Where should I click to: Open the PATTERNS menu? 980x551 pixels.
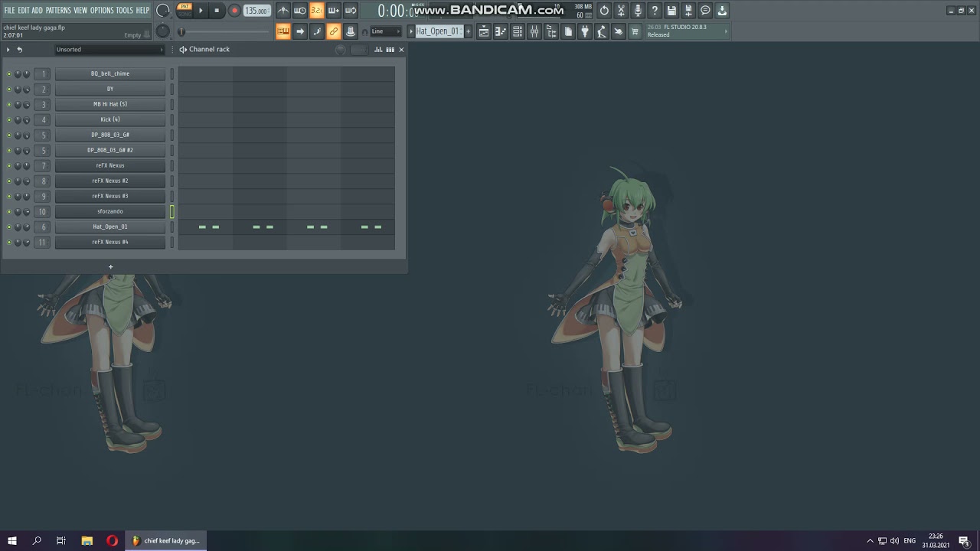(x=58, y=11)
